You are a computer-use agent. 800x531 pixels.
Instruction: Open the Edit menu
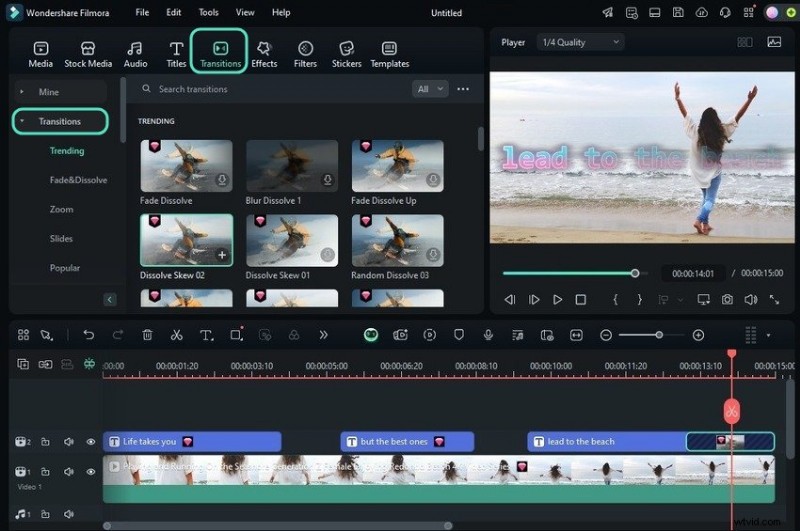coord(173,12)
